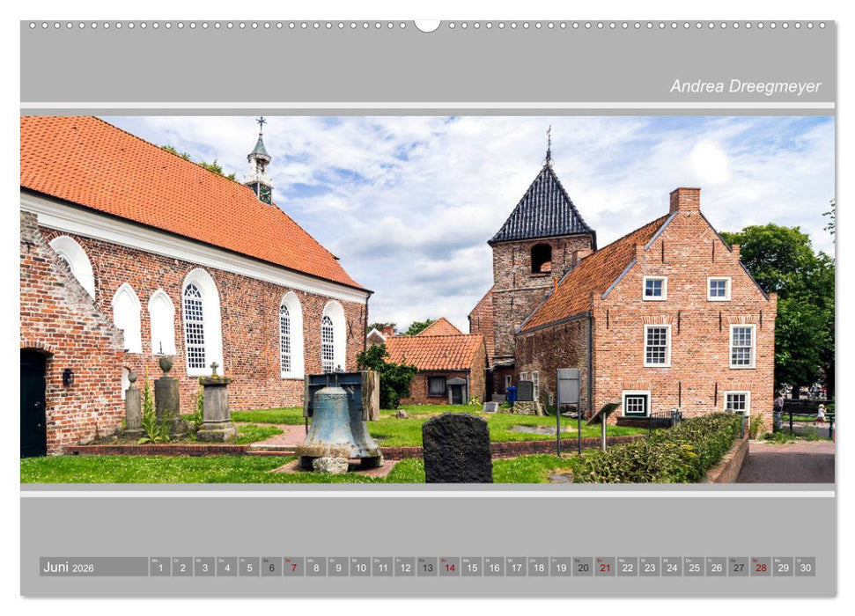Click the Andrea Dreegmeyer name text

pos(745,86)
